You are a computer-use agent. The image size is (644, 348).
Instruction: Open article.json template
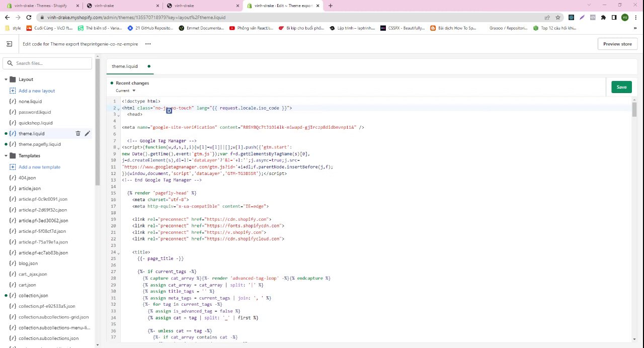pos(30,189)
